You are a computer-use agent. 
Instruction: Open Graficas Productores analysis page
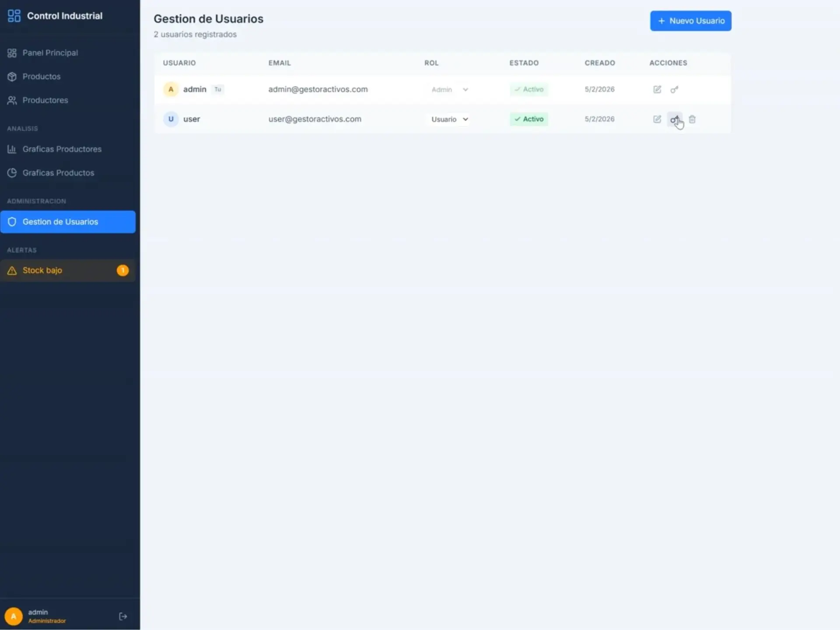click(x=62, y=149)
